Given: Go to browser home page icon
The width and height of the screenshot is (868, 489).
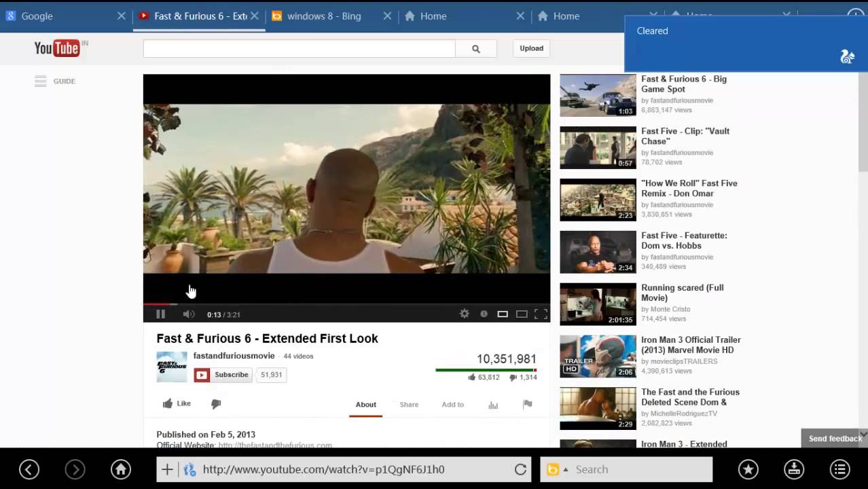Looking at the screenshot, I should pyautogui.click(x=121, y=469).
